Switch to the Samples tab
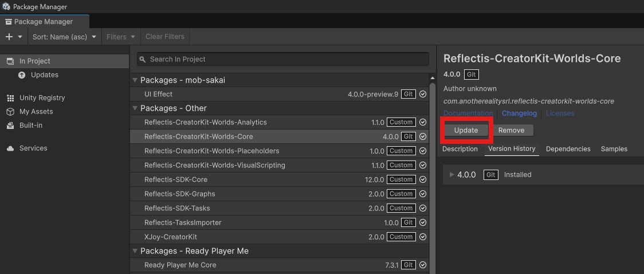 (614, 149)
